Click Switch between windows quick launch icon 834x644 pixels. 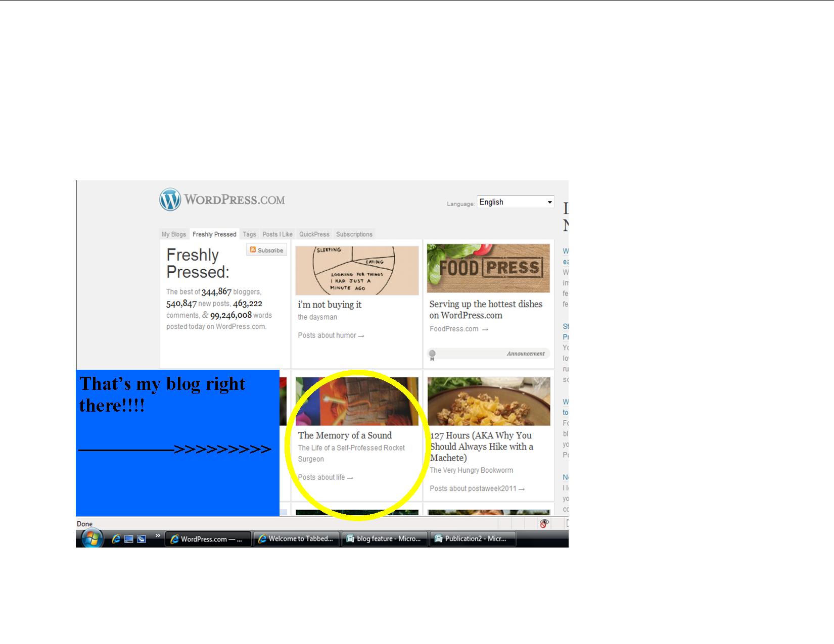coord(142,539)
